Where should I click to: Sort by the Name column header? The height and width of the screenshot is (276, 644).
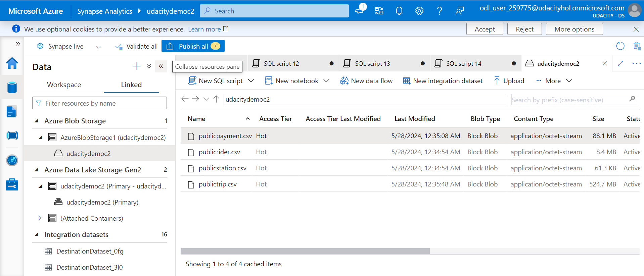(x=196, y=119)
